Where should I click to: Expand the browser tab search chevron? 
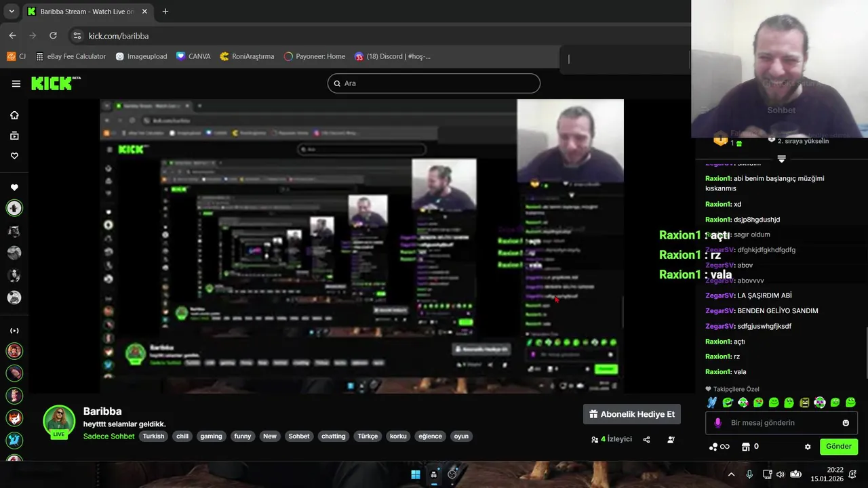pyautogui.click(x=11, y=12)
